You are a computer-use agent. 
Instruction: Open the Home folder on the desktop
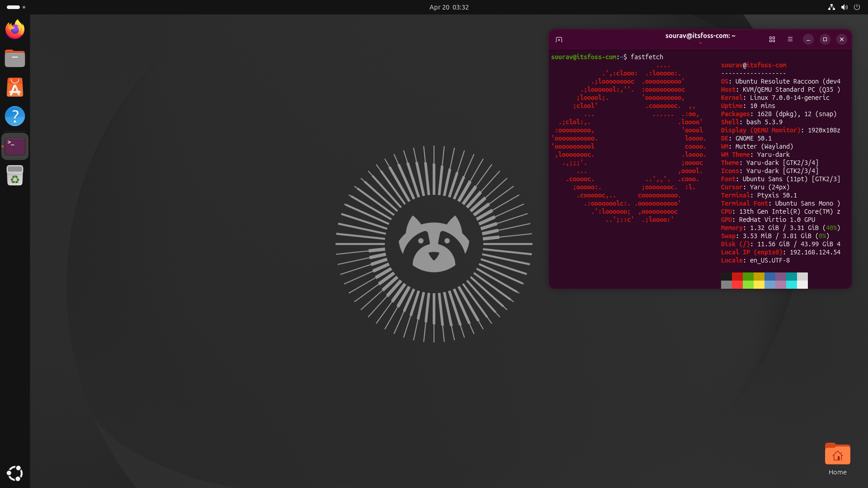click(837, 454)
